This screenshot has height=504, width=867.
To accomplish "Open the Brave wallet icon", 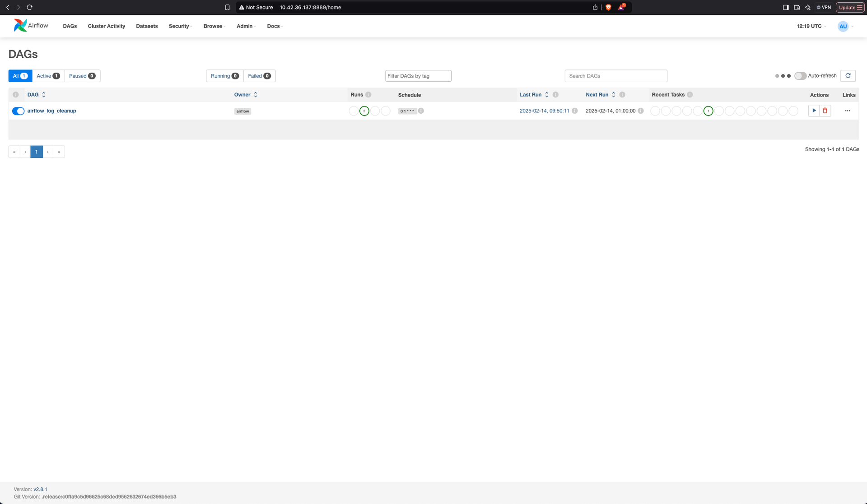I will pos(797,7).
